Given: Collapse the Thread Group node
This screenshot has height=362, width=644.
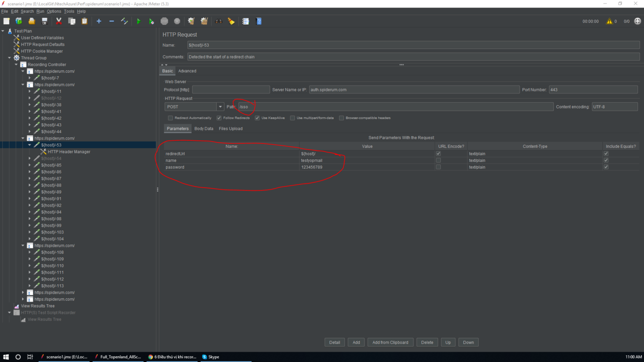Looking at the screenshot, I should click(x=10, y=58).
